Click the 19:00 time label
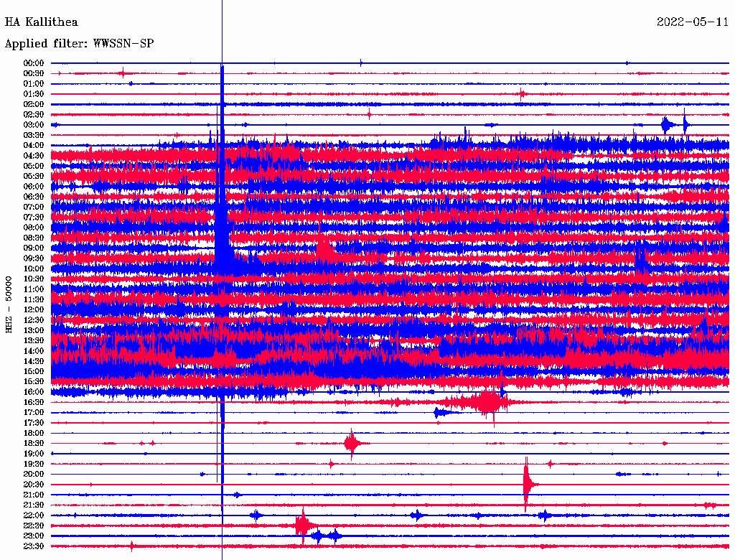Image resolution: width=735 pixels, height=560 pixels. click(34, 454)
